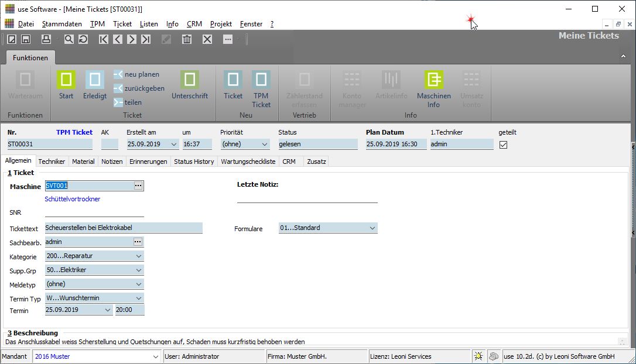Go to next record arrow icon
The image size is (636, 364).
[x=131, y=39]
